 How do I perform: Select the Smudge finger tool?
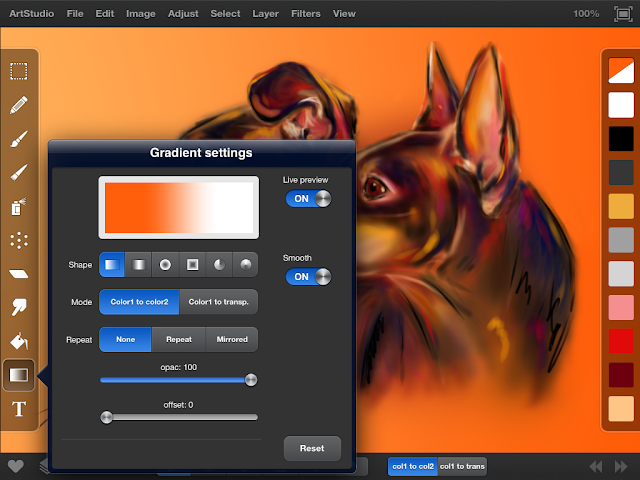point(19,307)
